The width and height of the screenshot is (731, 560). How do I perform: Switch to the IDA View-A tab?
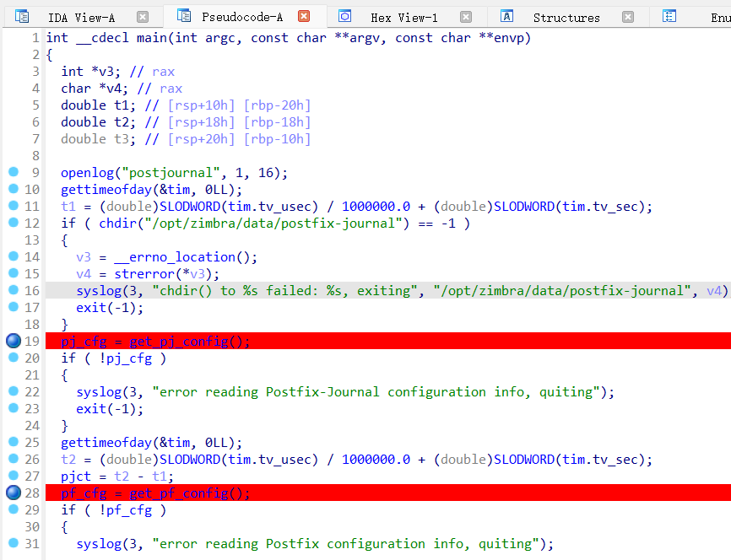[x=82, y=18]
